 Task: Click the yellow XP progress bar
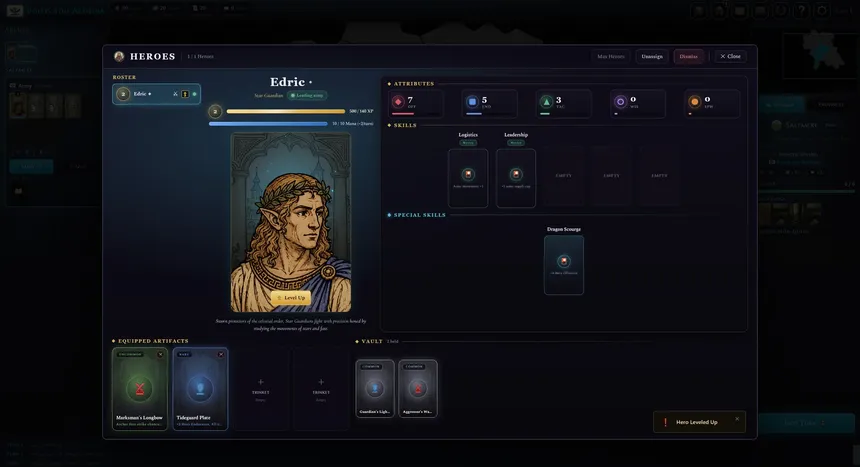point(286,111)
